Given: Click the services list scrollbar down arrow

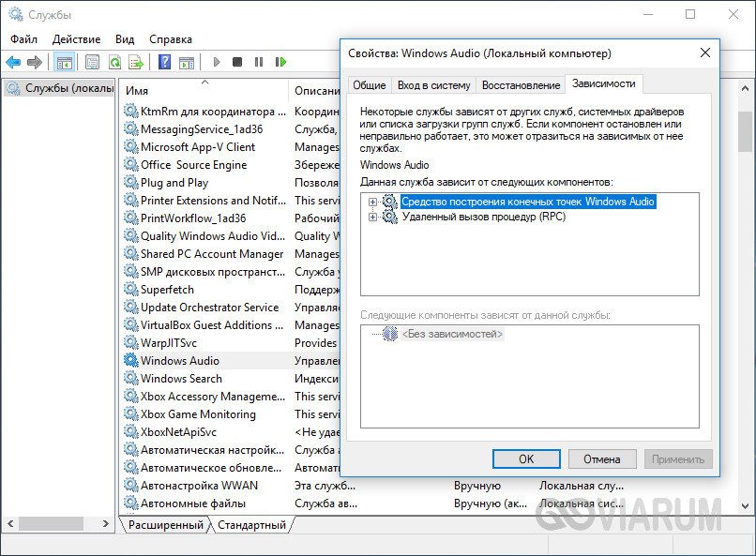Looking at the screenshot, I should [x=745, y=506].
